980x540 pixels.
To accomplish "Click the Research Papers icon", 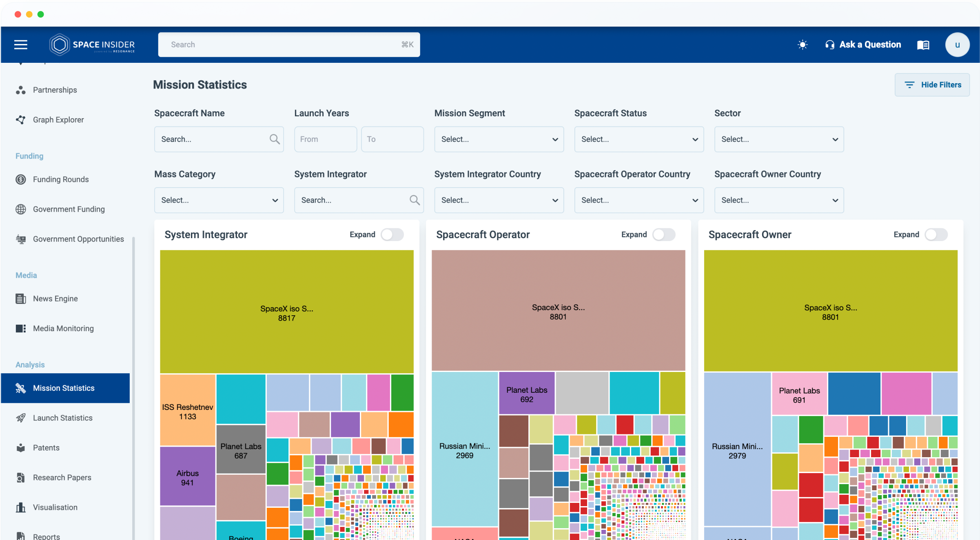I will (x=20, y=477).
